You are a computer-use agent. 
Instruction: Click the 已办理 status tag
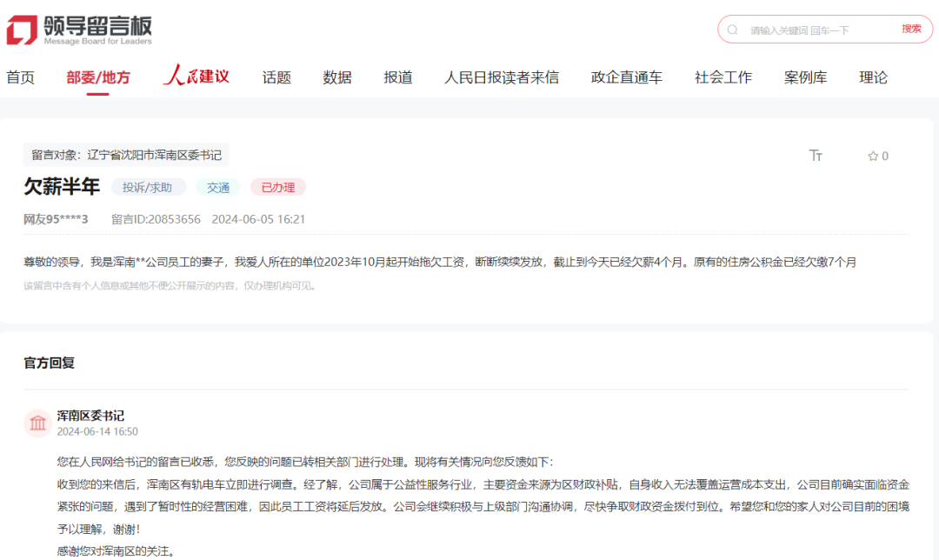pyautogui.click(x=278, y=187)
